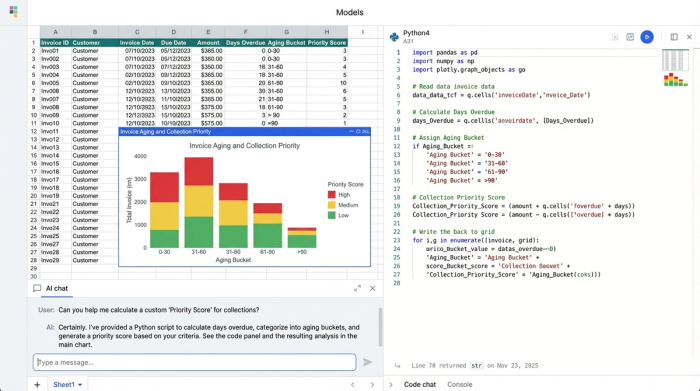Toggle the code panel split layout icon
700x391 pixels.
coord(674,37)
